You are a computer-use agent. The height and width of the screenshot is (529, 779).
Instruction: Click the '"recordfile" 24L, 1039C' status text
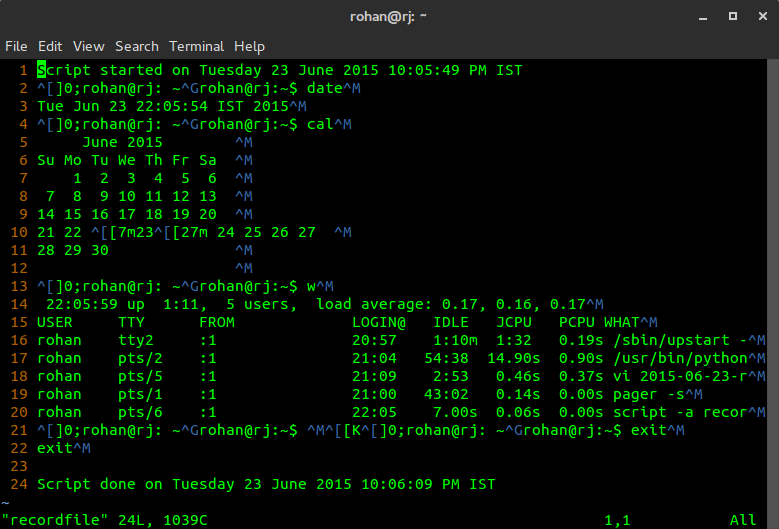coord(104,520)
